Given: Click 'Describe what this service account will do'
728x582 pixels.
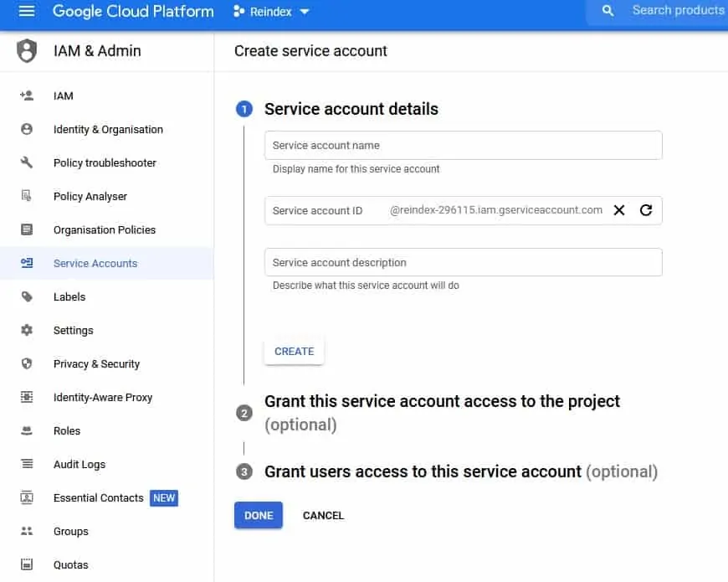Looking at the screenshot, I should [x=366, y=286].
